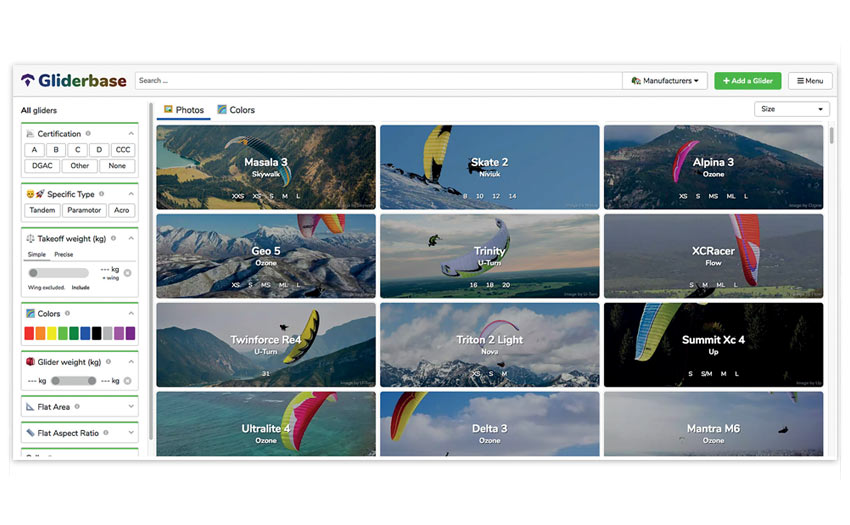Collapse the Takeoff weight panel
The image size is (850, 525).
pyautogui.click(x=131, y=238)
